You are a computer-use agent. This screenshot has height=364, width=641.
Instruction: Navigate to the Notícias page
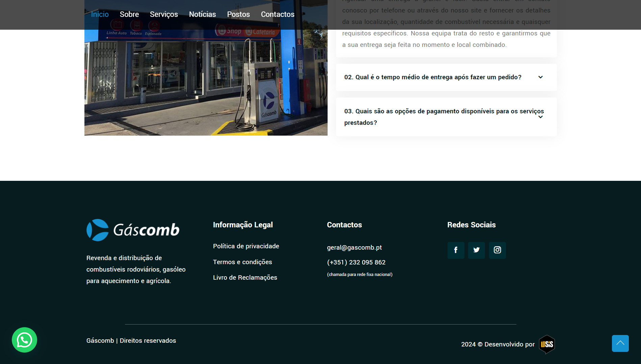pos(202,15)
